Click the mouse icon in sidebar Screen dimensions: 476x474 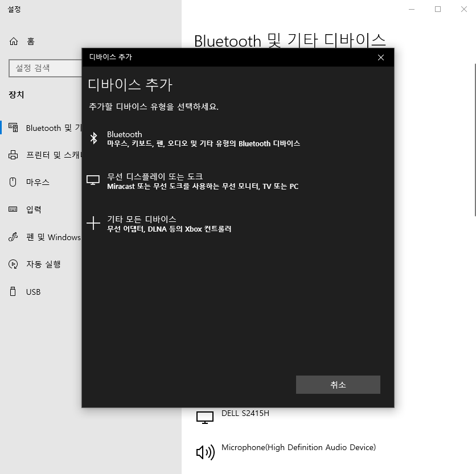pos(13,182)
